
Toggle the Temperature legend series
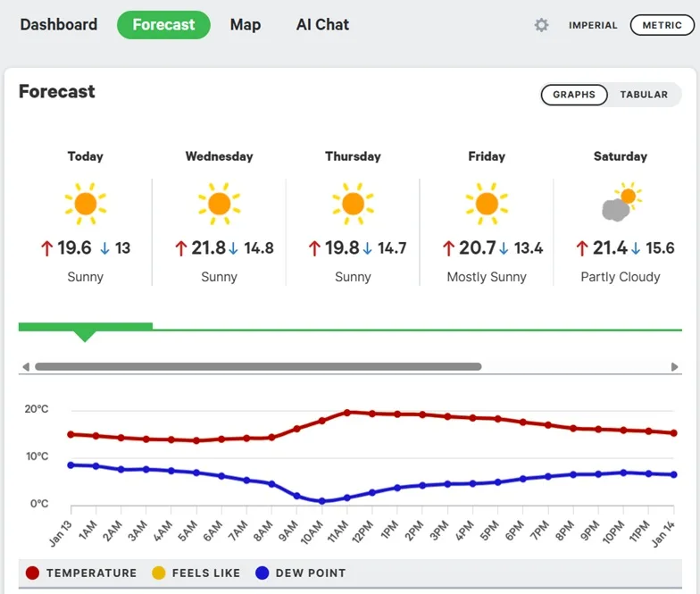tap(82, 573)
